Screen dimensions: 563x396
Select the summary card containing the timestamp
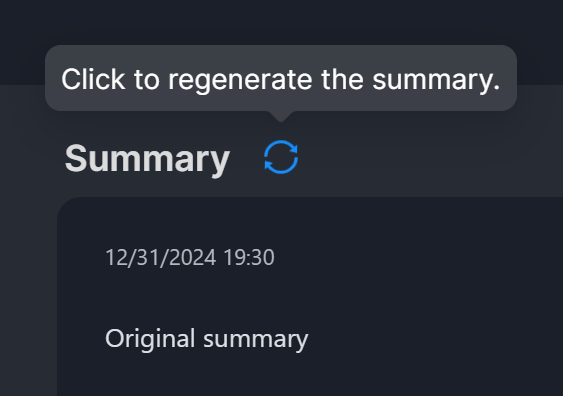pyautogui.click(x=310, y=297)
